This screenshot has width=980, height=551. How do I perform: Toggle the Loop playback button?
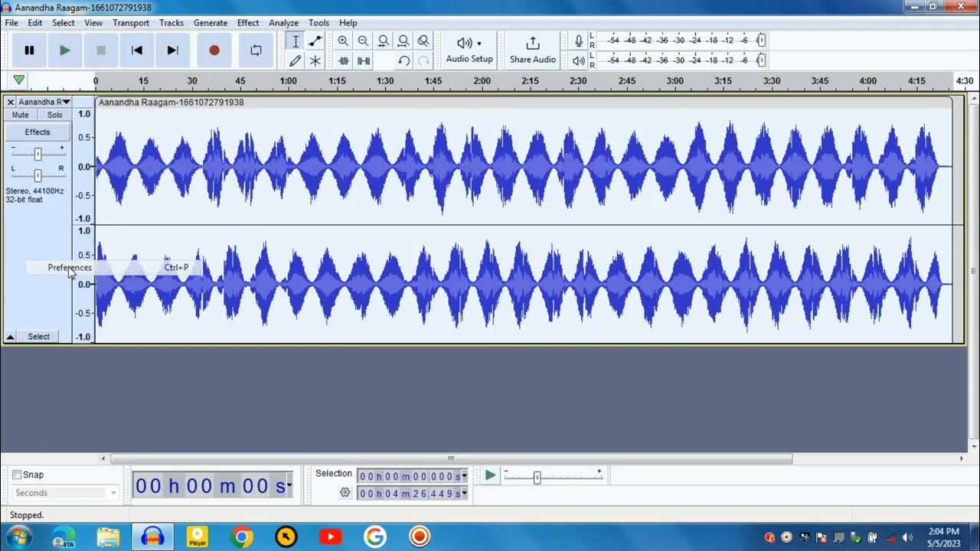(256, 51)
